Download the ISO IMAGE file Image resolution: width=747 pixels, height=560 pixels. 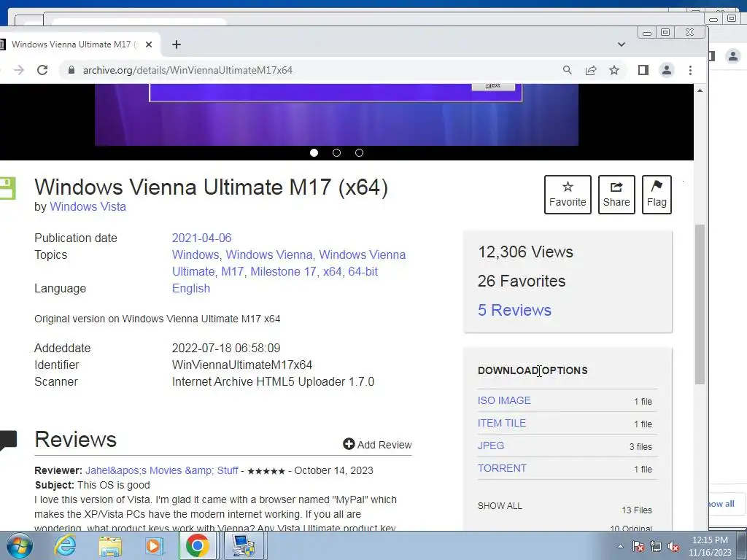(x=504, y=400)
